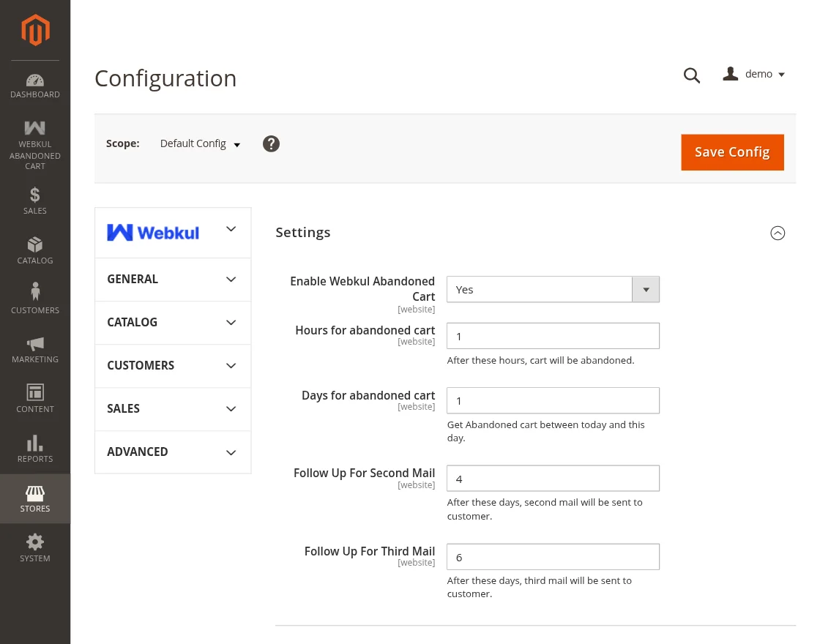Image resolution: width=820 pixels, height=644 pixels.
Task: Select the Hours for abandoned cart input field
Action: point(553,335)
